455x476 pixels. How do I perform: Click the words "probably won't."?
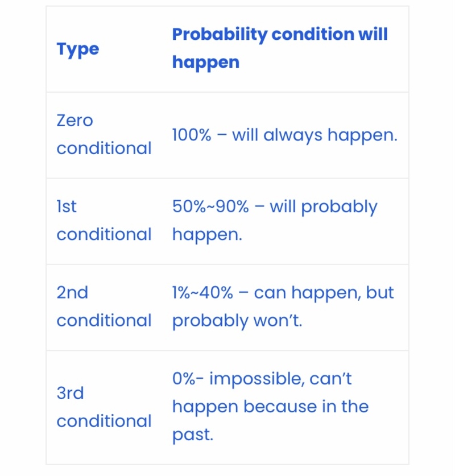[x=237, y=321]
